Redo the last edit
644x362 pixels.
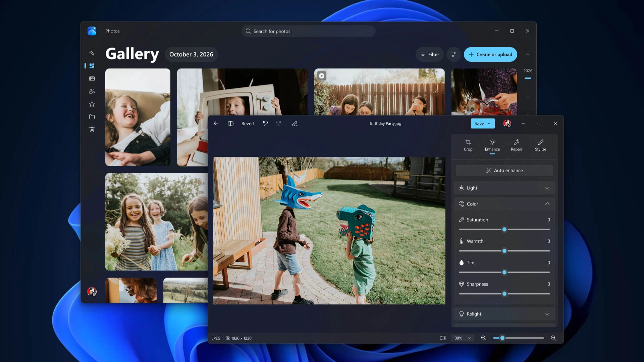[278, 123]
